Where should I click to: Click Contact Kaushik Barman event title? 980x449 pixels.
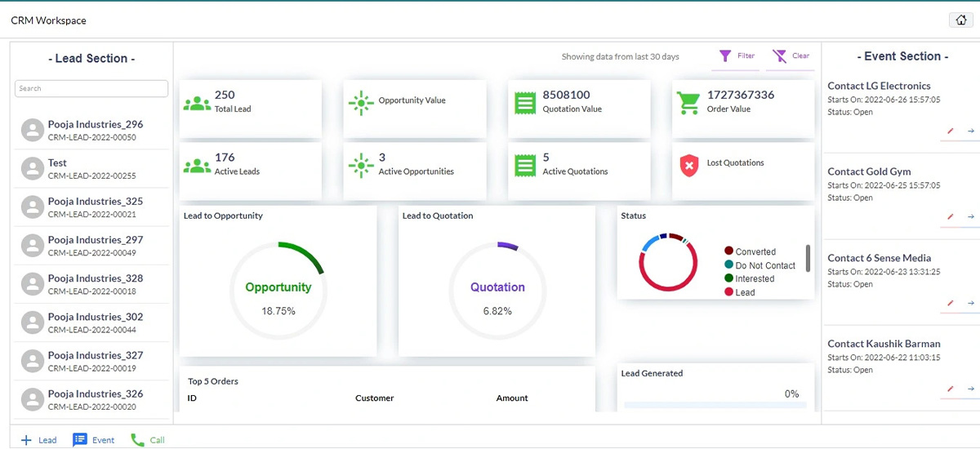[884, 344]
